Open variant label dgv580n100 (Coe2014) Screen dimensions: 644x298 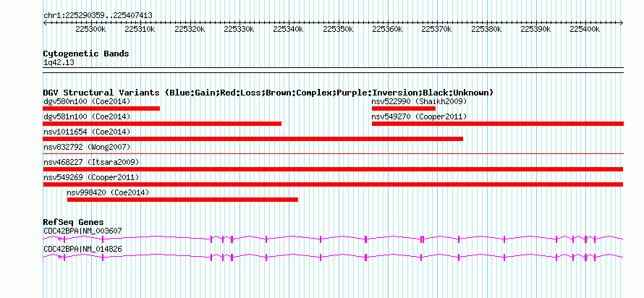(87, 101)
